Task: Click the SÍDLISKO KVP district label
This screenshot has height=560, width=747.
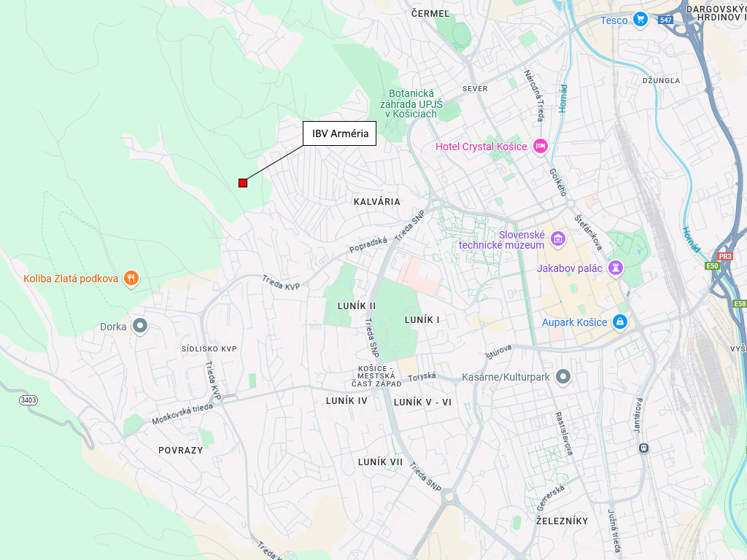Action: (209, 349)
